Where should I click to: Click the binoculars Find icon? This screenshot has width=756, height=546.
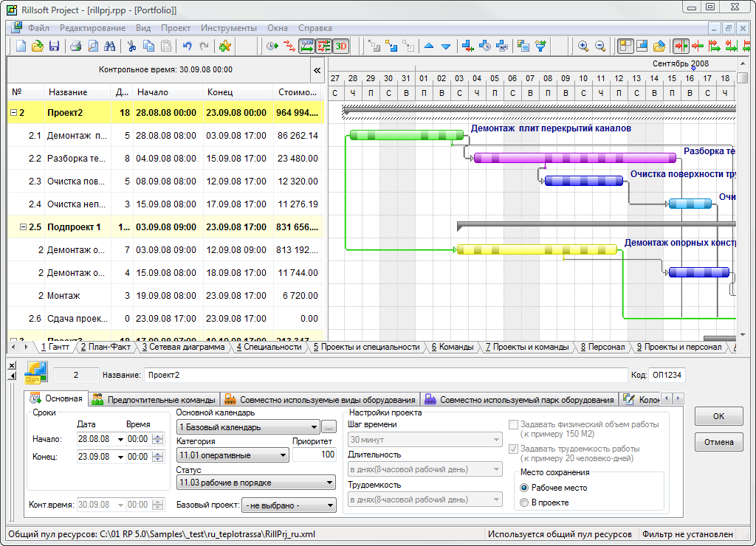click(110, 46)
